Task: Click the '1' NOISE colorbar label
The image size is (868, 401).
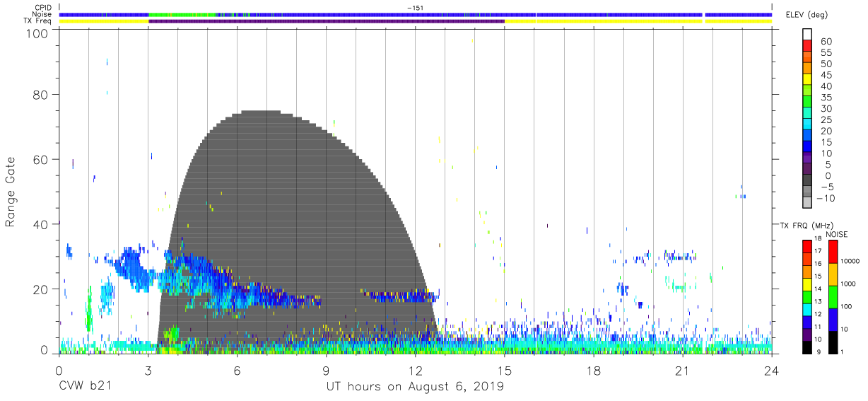Action: [843, 351]
